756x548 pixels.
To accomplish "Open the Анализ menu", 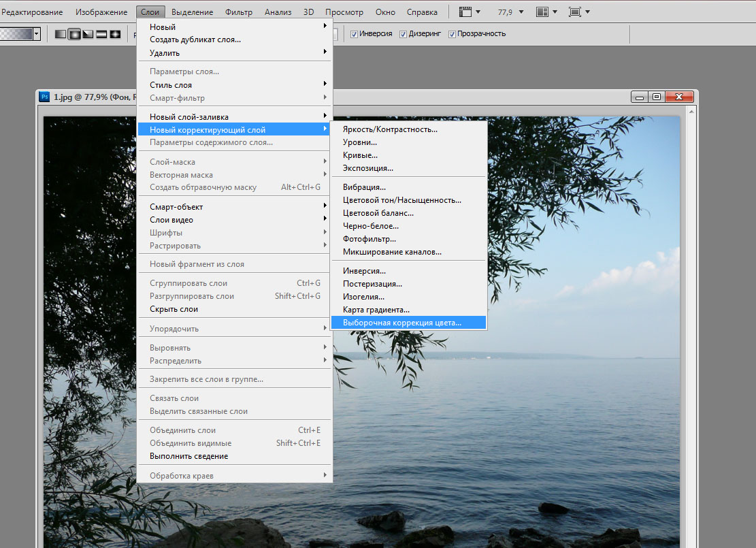I will click(x=278, y=12).
